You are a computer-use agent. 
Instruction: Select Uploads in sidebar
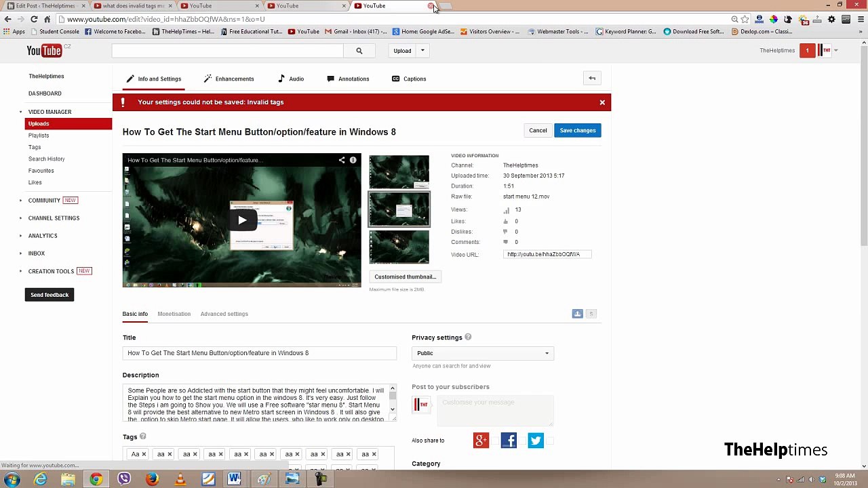coord(68,123)
